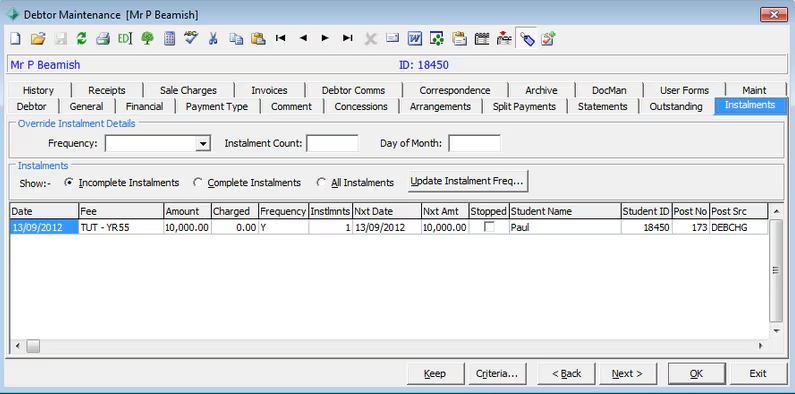Switch to the Debtor tab

(31, 106)
